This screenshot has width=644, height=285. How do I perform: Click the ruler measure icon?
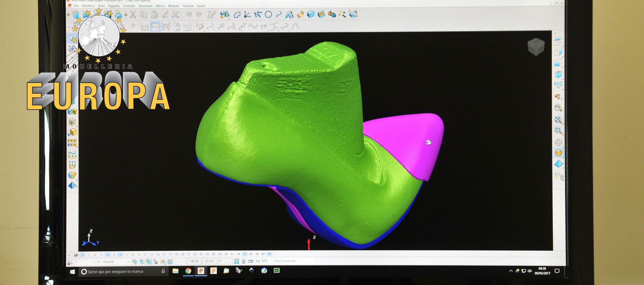coord(250,261)
